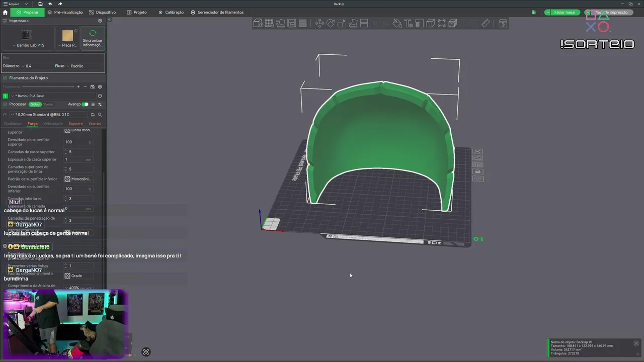Save the project with the disk icon
This screenshot has width=644, height=362.
40,4
